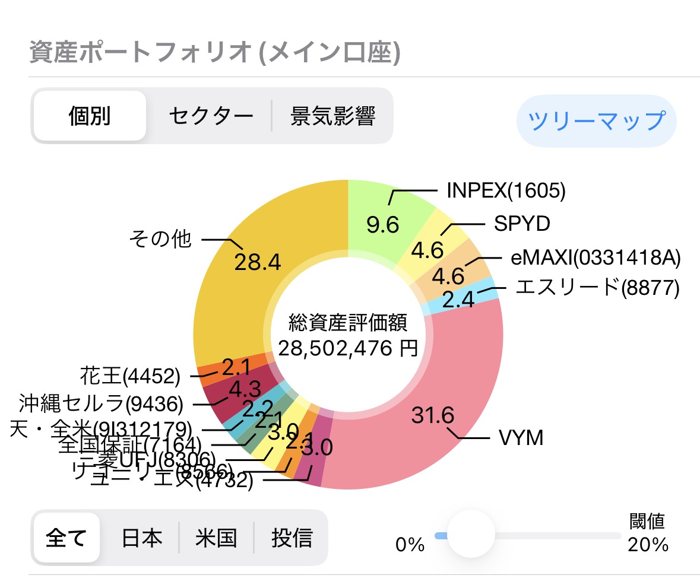This screenshot has height=588, width=700.
Task: Click the エスリード light blue slice
Action: tap(470, 296)
